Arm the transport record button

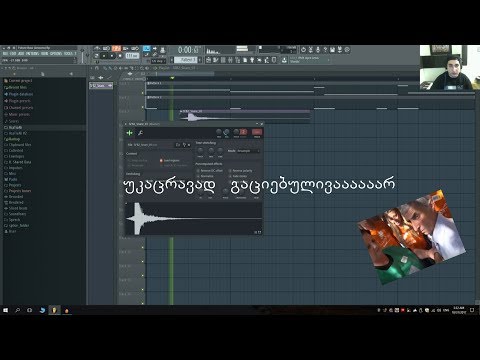point(120,56)
